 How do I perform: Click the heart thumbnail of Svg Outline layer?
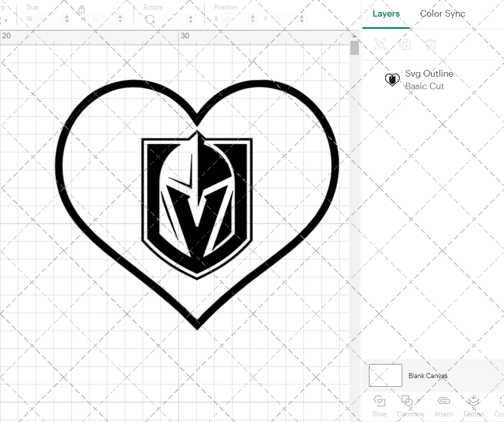(x=392, y=79)
